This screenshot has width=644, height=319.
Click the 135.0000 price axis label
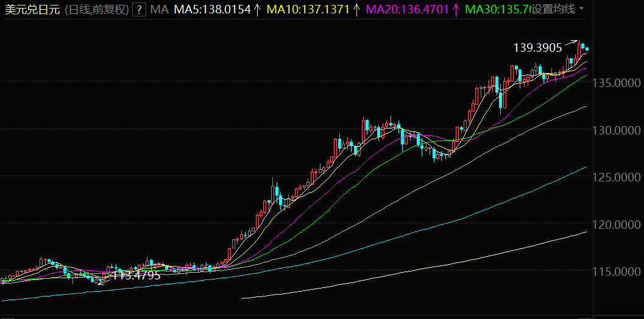click(x=617, y=83)
